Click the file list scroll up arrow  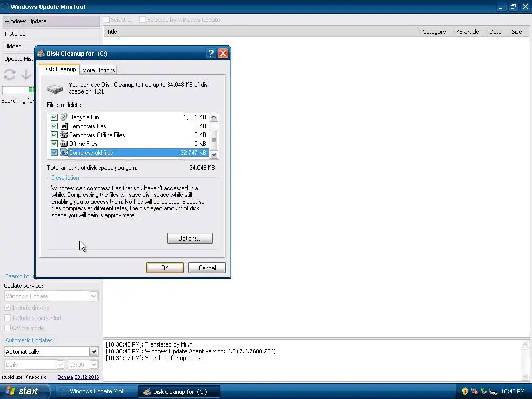click(x=214, y=117)
